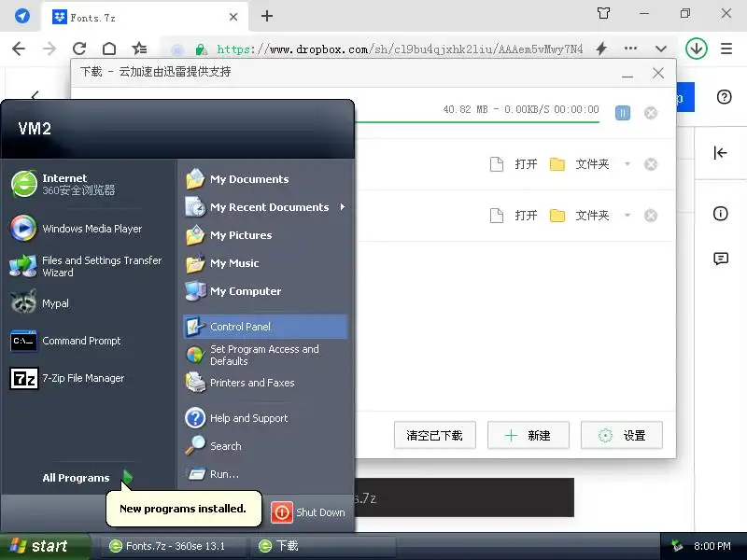This screenshot has width=747, height=560.
Task: Click the Windows start button
Action: click(x=44, y=546)
